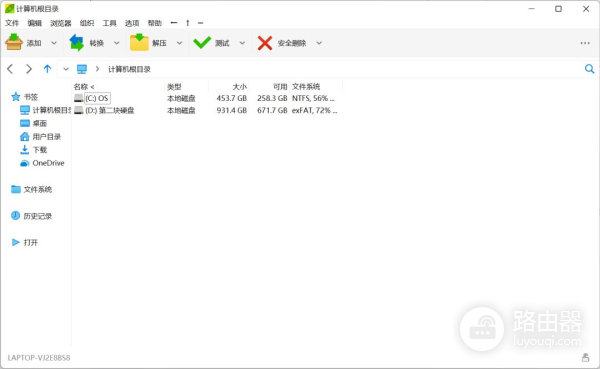
Task: Click the Add (添加) archive icon
Action: pos(14,42)
